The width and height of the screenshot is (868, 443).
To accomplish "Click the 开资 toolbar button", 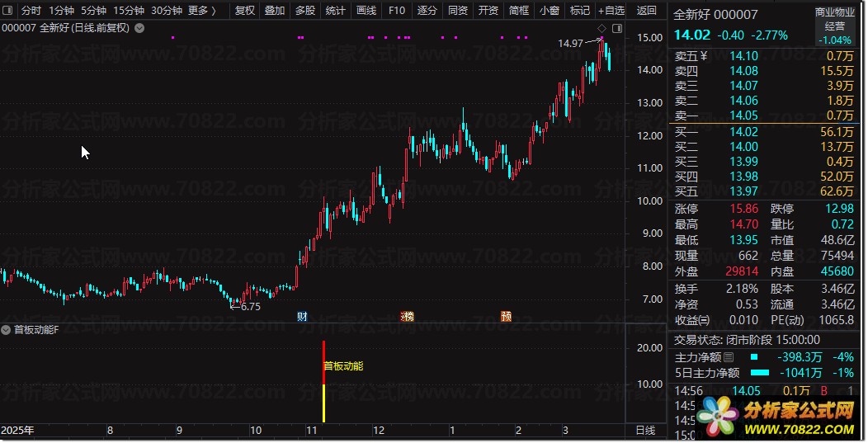I will point(488,11).
